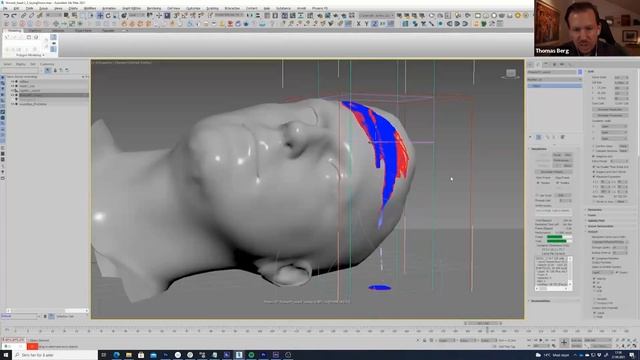Click the ViewCube in the viewport corner
Screen dimensions: 640x360
511,73
